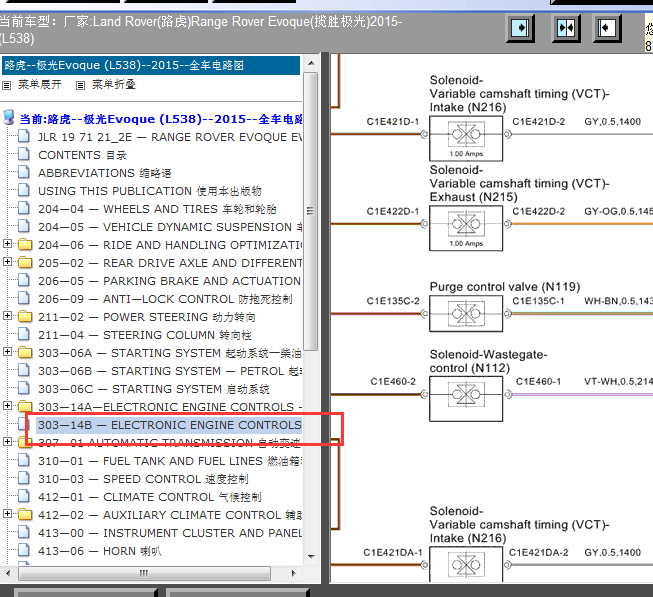653x597 pixels.
Task: Click page icon beside CONTENTS 目录
Action: coord(24,154)
